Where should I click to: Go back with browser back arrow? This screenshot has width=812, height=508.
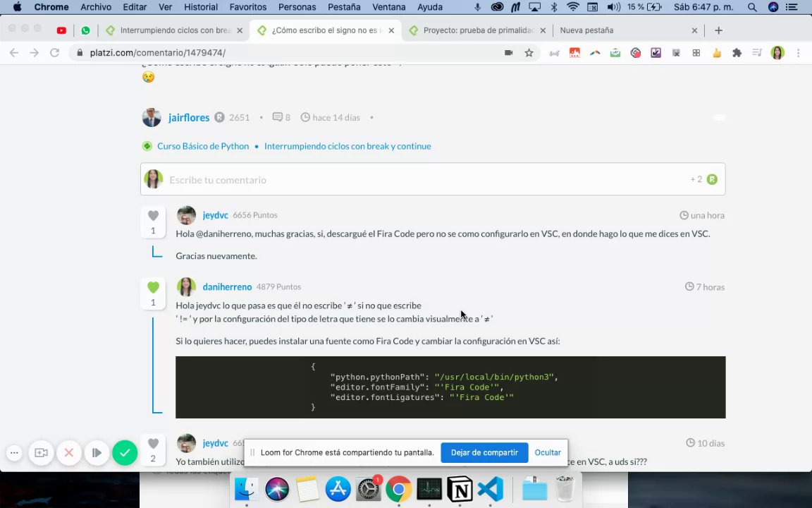14,53
